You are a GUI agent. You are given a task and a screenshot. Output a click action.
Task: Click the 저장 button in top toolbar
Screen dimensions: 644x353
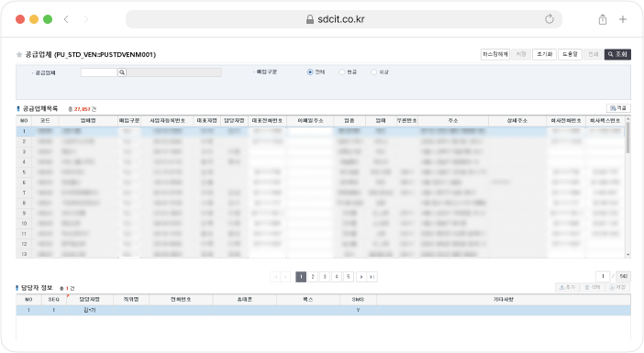tap(521, 54)
